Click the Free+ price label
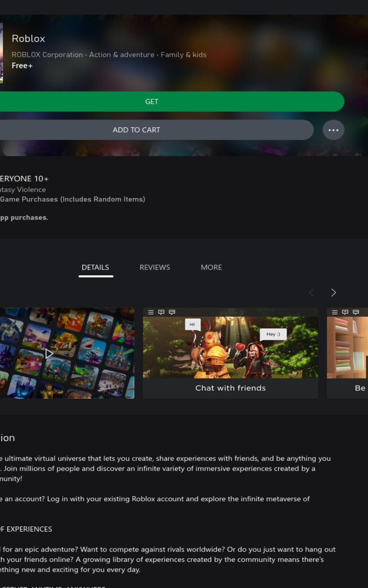 22,66
